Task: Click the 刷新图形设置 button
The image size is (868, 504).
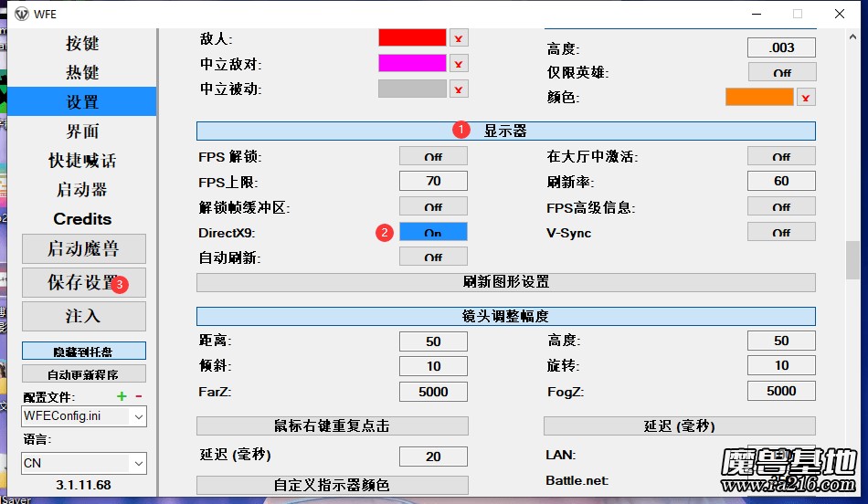Action: click(x=505, y=282)
